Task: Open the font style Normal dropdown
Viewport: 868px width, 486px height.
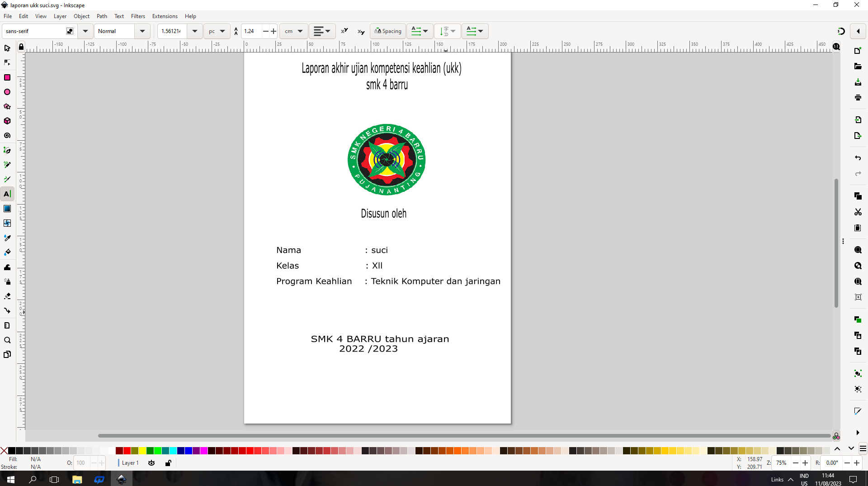Action: 142,31
